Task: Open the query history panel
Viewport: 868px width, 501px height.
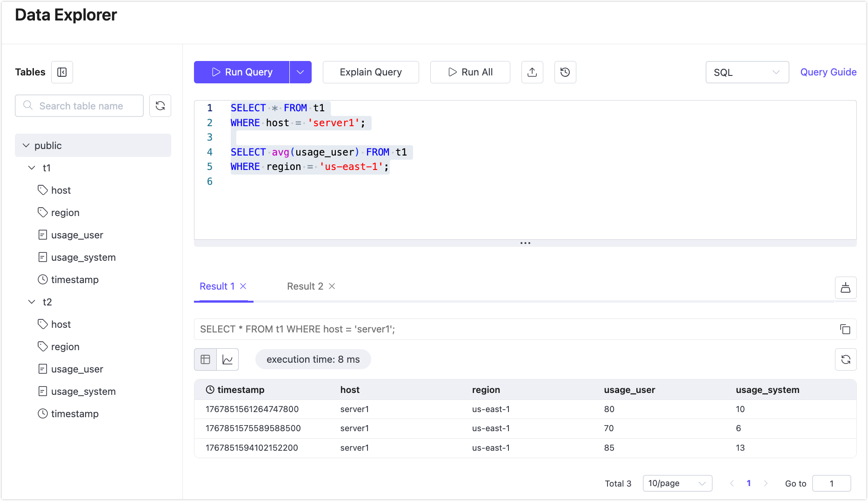Action: pos(565,72)
